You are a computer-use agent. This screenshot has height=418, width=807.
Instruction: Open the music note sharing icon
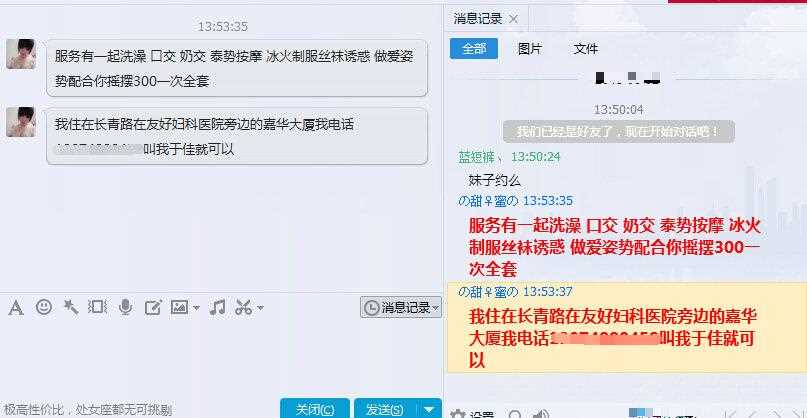[x=217, y=307]
